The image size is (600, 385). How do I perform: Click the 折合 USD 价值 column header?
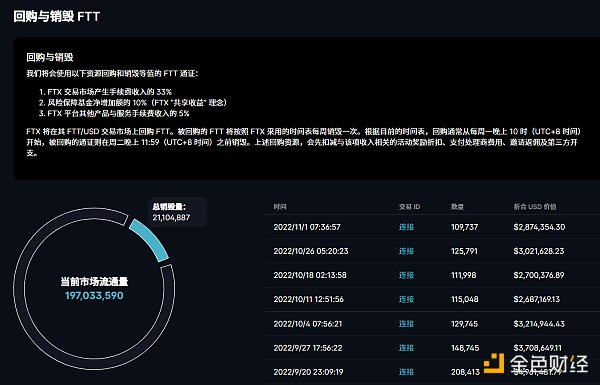tap(535, 207)
